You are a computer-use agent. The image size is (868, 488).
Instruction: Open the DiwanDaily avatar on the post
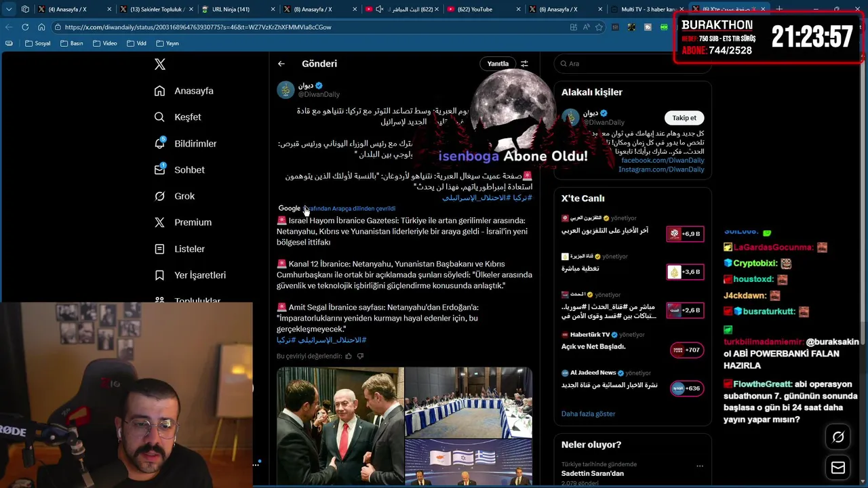(x=285, y=90)
